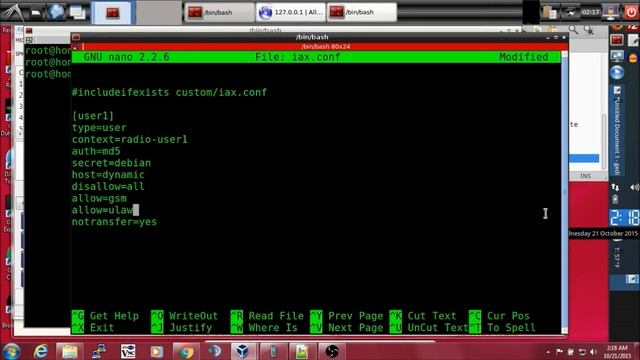
Task: Show hidden system tray icons arrow
Action: (x=548, y=351)
